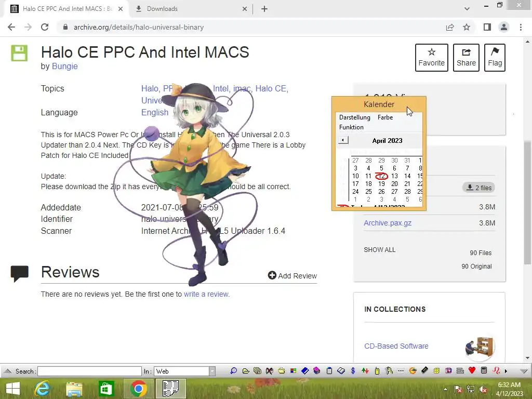This screenshot has height=399, width=532.
Task: Show hidden system tray icons
Action: (x=445, y=389)
